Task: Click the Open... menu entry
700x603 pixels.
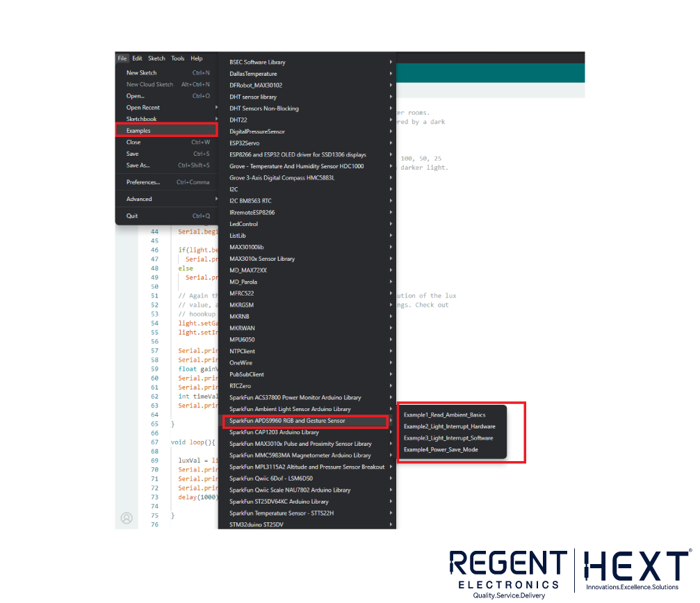Action: click(167, 96)
